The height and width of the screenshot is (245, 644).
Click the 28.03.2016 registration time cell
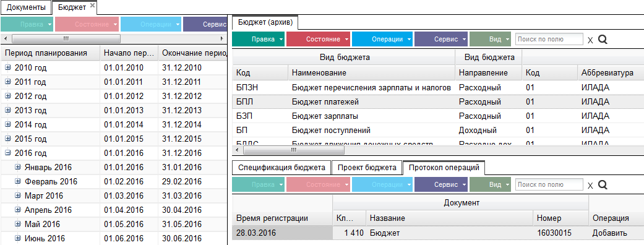click(282, 233)
